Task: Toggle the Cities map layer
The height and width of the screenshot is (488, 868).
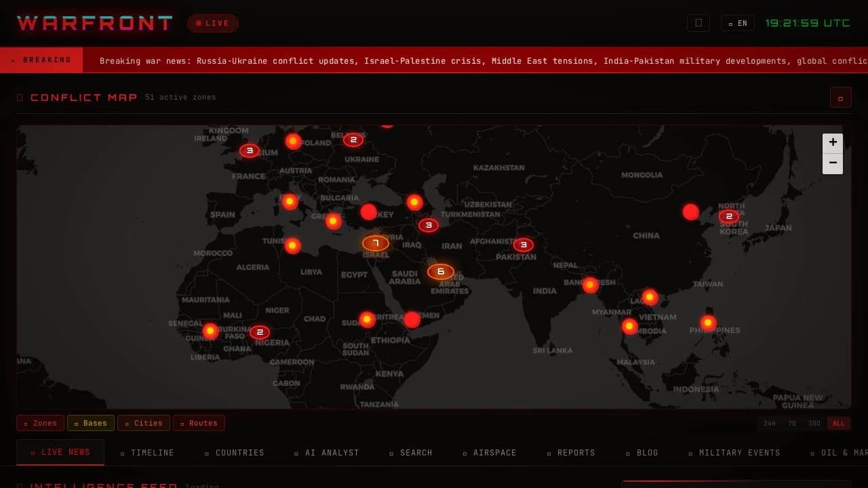Action: pos(144,423)
